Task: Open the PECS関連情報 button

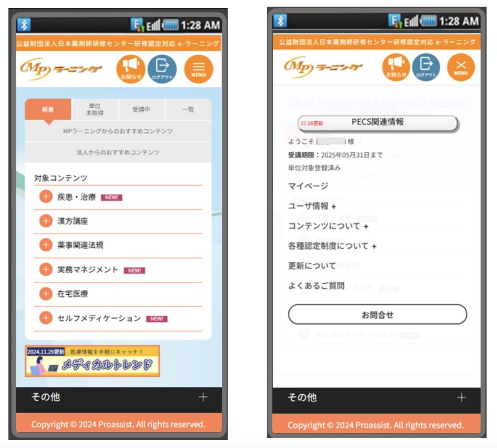Action: point(377,123)
